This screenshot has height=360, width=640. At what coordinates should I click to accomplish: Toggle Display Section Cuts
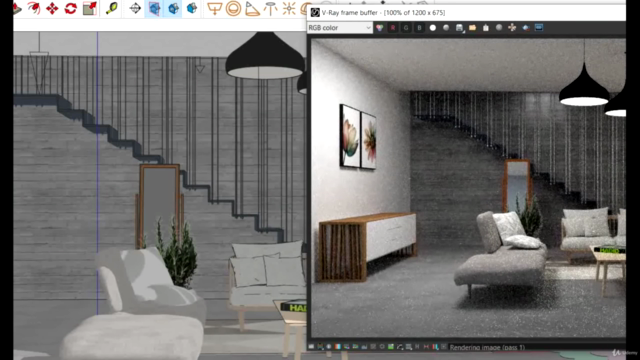pyautogui.click(x=173, y=8)
